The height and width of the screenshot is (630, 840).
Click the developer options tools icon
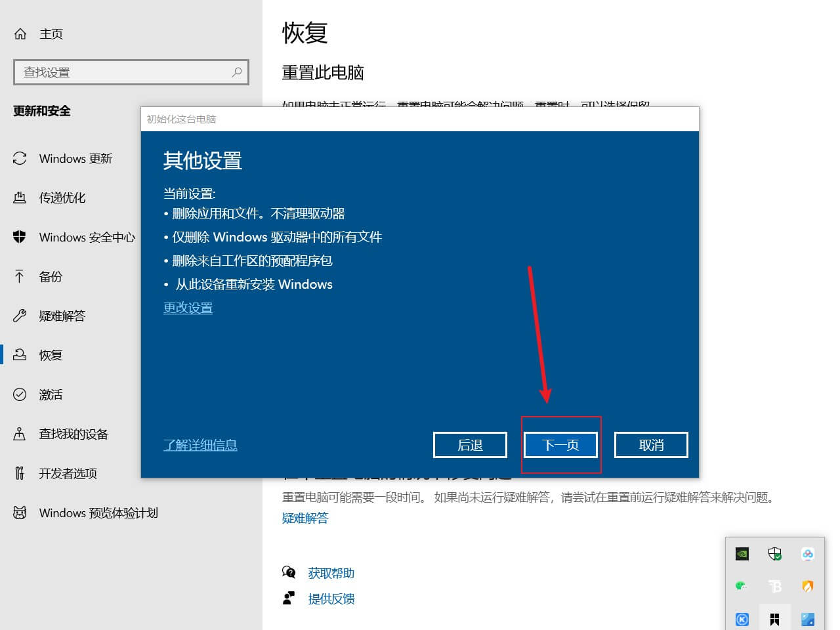(x=20, y=473)
